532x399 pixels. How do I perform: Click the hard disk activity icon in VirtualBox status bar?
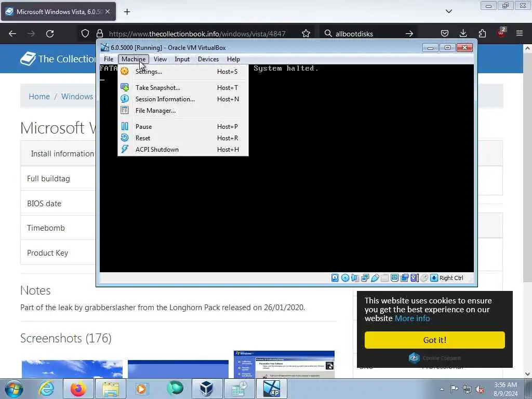click(x=335, y=278)
